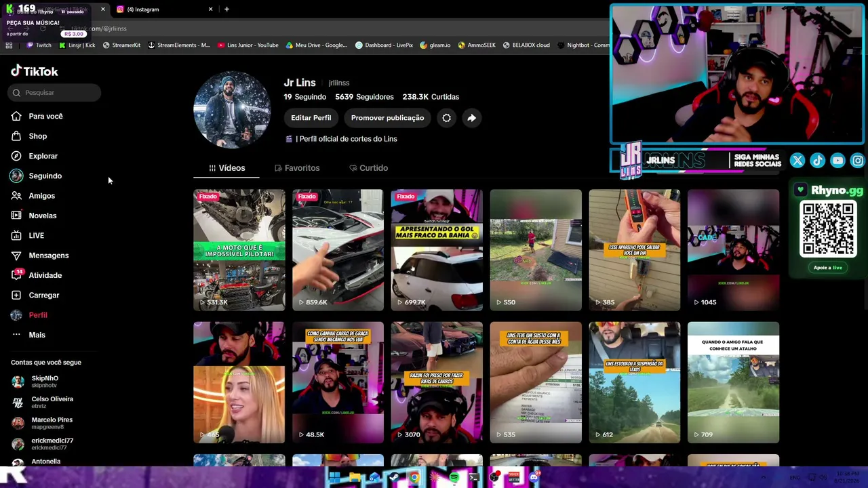Open the pinned video with 859.6K views
The height and width of the screenshot is (488, 868).
pyautogui.click(x=338, y=250)
